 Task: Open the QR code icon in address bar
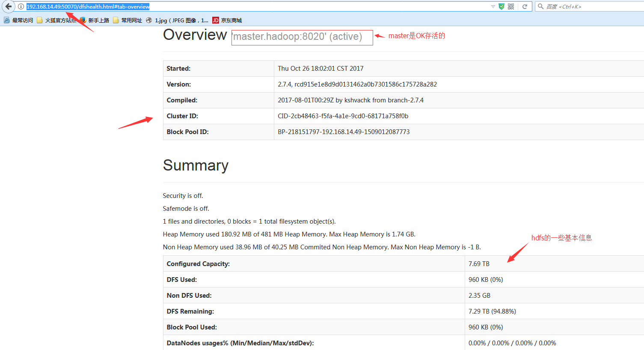[511, 6]
